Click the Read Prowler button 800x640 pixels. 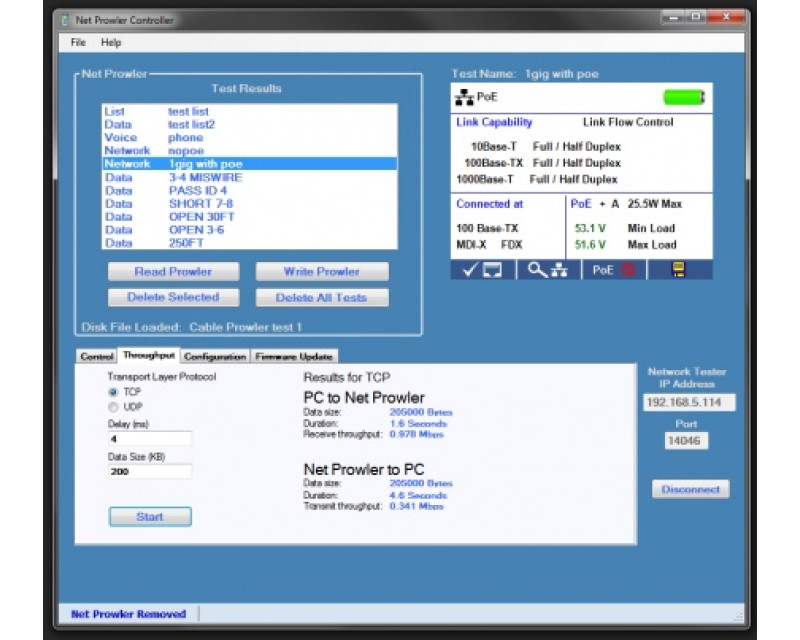173,272
